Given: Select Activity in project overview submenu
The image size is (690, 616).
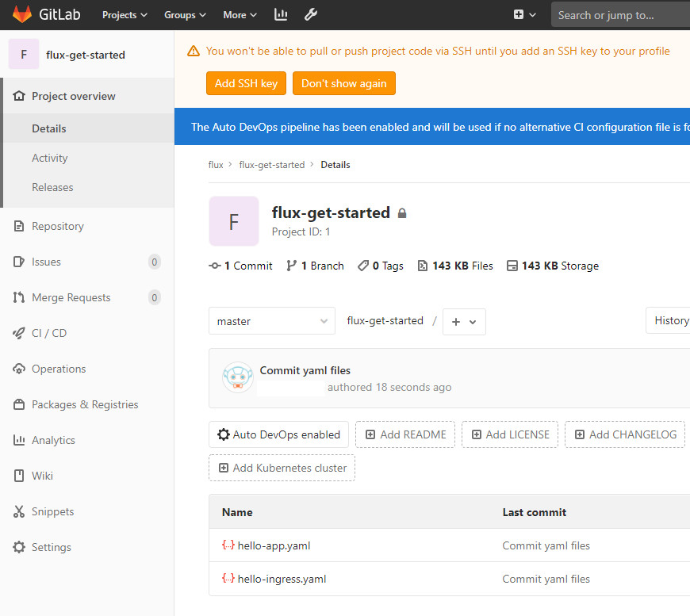Looking at the screenshot, I should (50, 158).
